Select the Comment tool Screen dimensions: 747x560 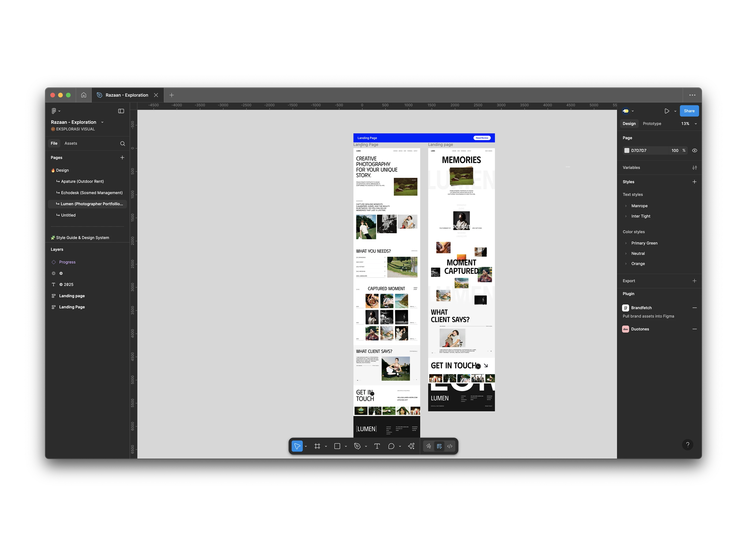pos(391,446)
